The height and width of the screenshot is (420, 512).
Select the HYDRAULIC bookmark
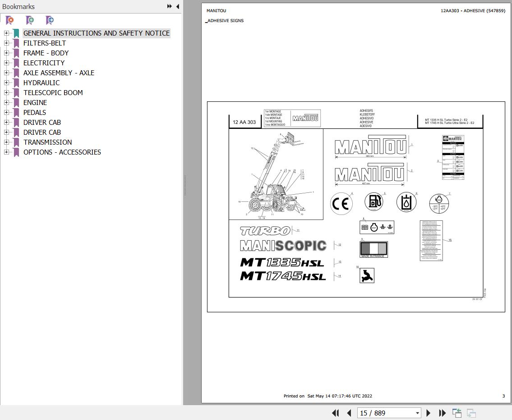click(42, 83)
